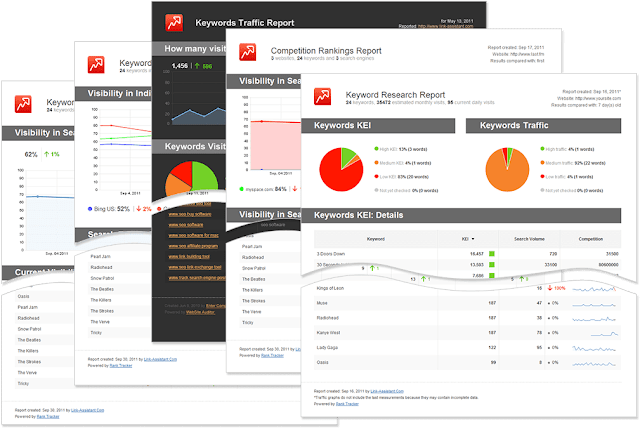This screenshot has width=640, height=429.
Task: Click the Keywords Traffic orange pie chart
Action: (x=507, y=169)
